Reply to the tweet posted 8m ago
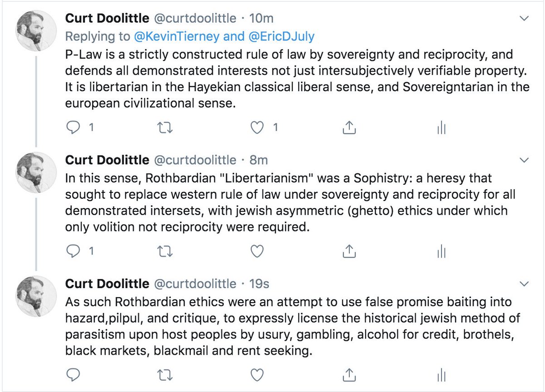 click(x=73, y=250)
